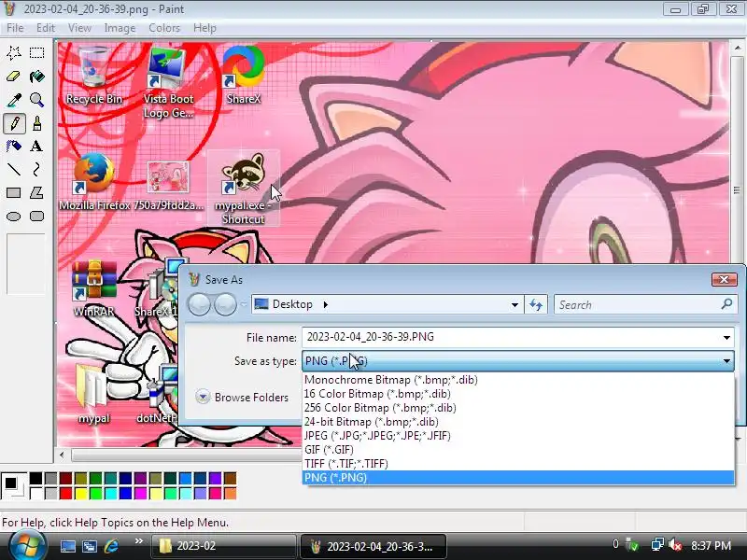The width and height of the screenshot is (747, 560).
Task: Expand Browse Folders in Save As
Action: pyautogui.click(x=242, y=398)
